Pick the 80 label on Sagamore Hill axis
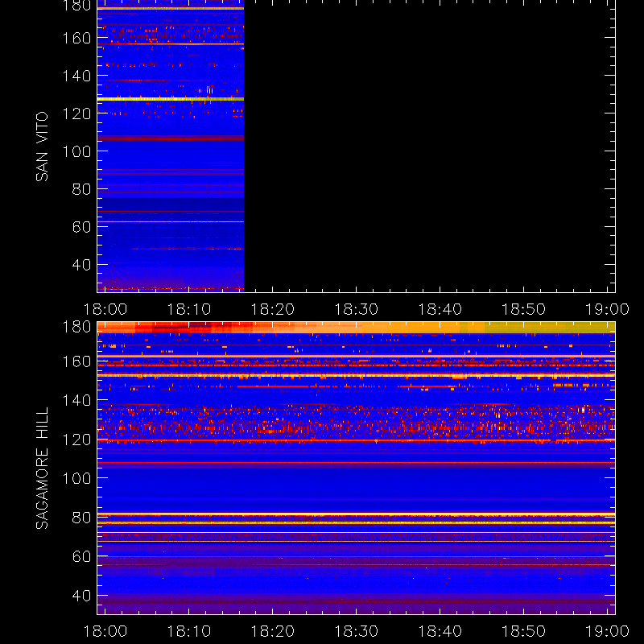 tap(81, 518)
